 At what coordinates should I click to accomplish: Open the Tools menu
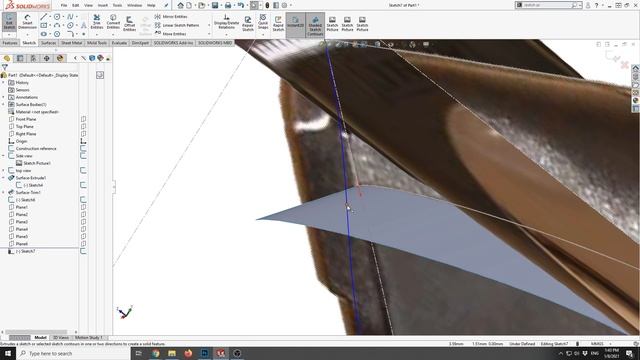point(117,5)
